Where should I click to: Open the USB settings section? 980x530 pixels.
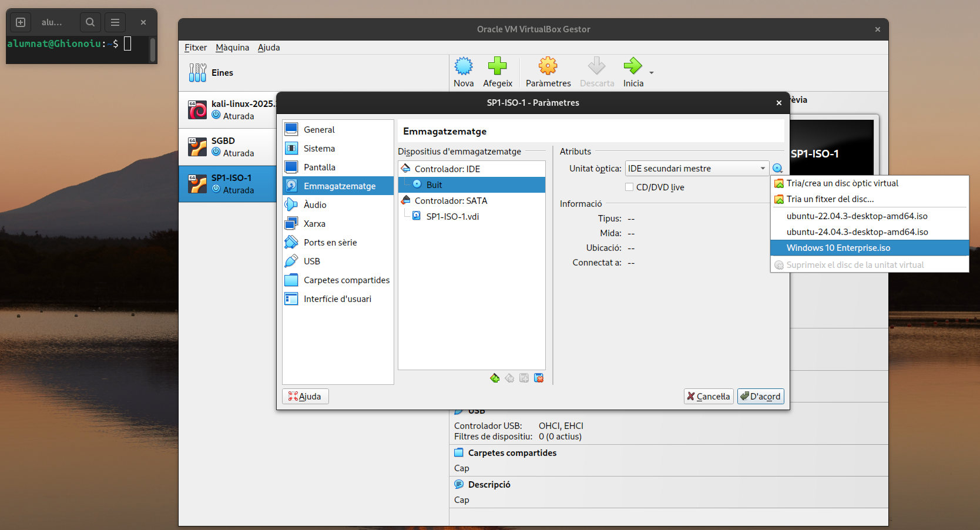click(311, 261)
